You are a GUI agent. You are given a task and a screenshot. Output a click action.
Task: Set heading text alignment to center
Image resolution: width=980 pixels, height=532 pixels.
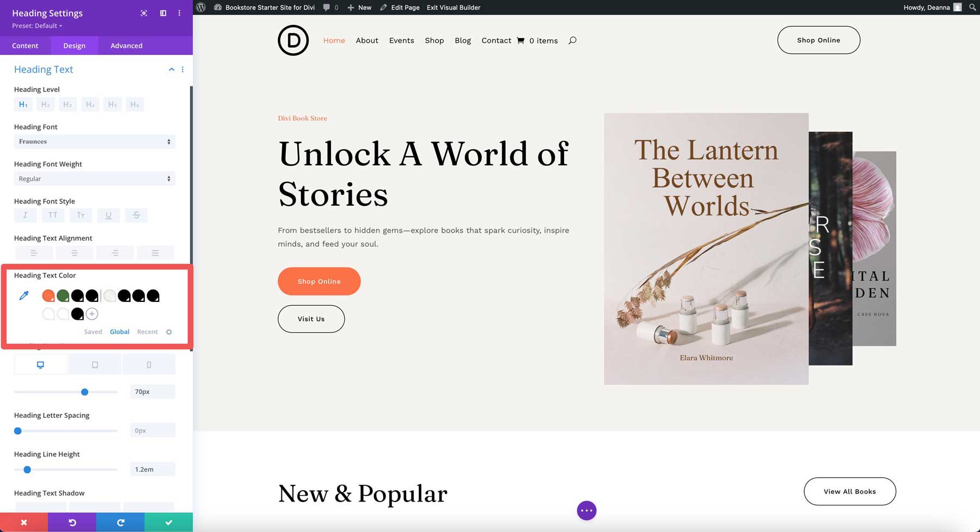[74, 252]
